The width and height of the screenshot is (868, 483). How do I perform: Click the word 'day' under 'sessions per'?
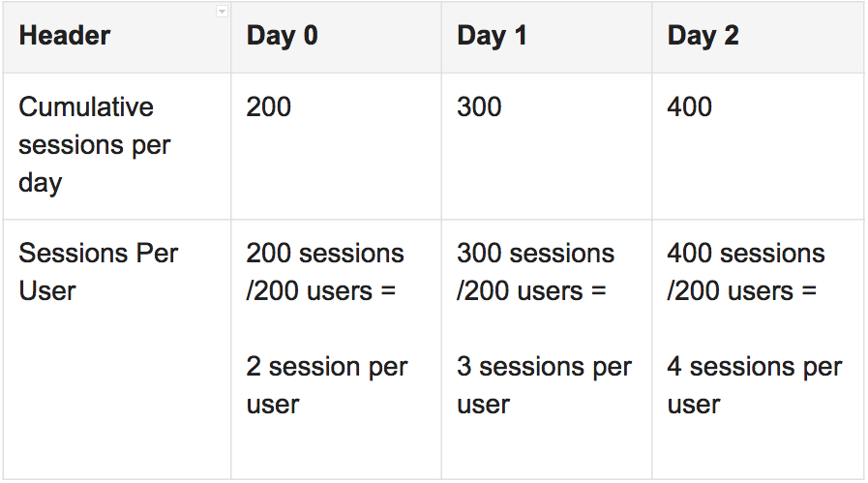click(x=40, y=183)
